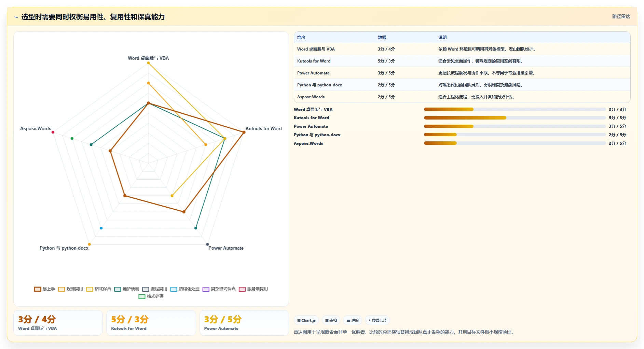This screenshot has height=349, width=644.
Task: Click the small icon before the page title
Action: point(16,17)
